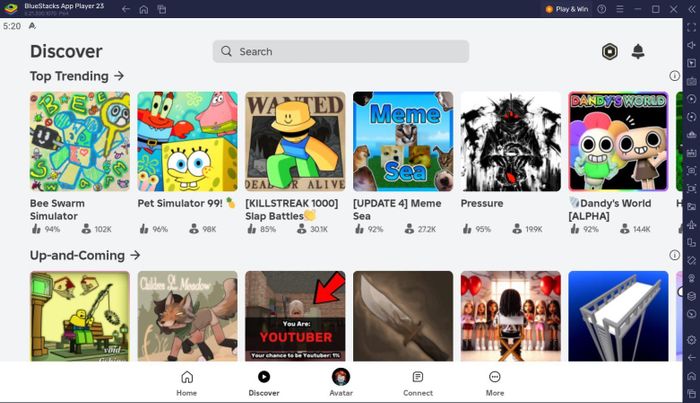Open BlueStacks hamburger menu
This screenshot has width=700, height=403.
tap(620, 9)
